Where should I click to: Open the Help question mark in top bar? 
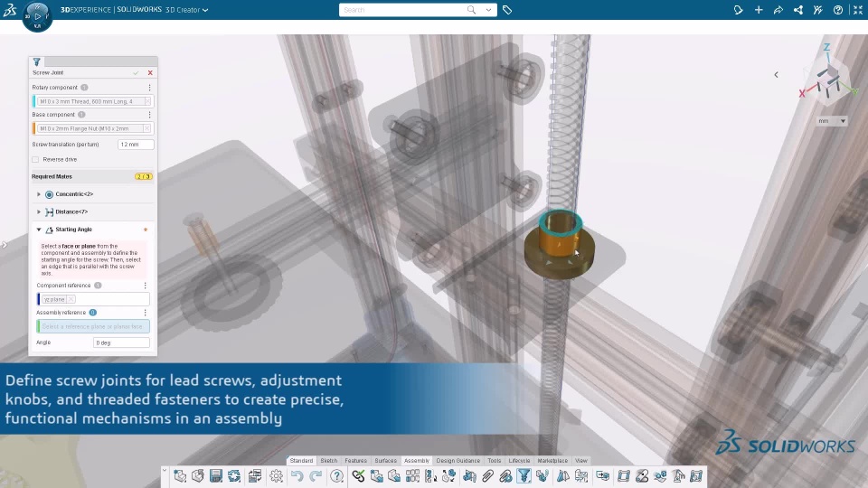click(838, 10)
